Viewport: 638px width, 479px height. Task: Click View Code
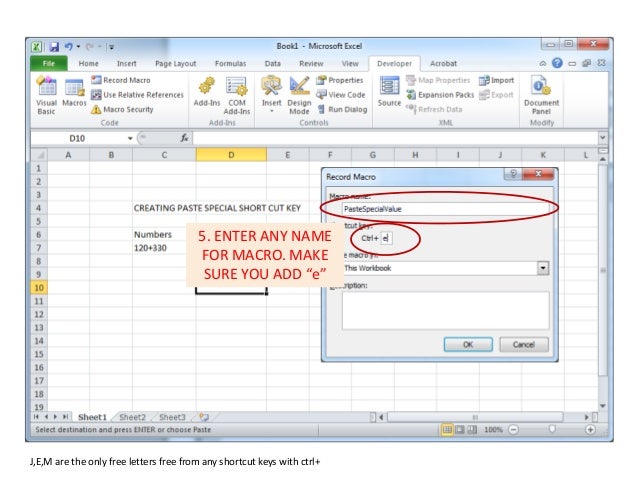[x=341, y=95]
